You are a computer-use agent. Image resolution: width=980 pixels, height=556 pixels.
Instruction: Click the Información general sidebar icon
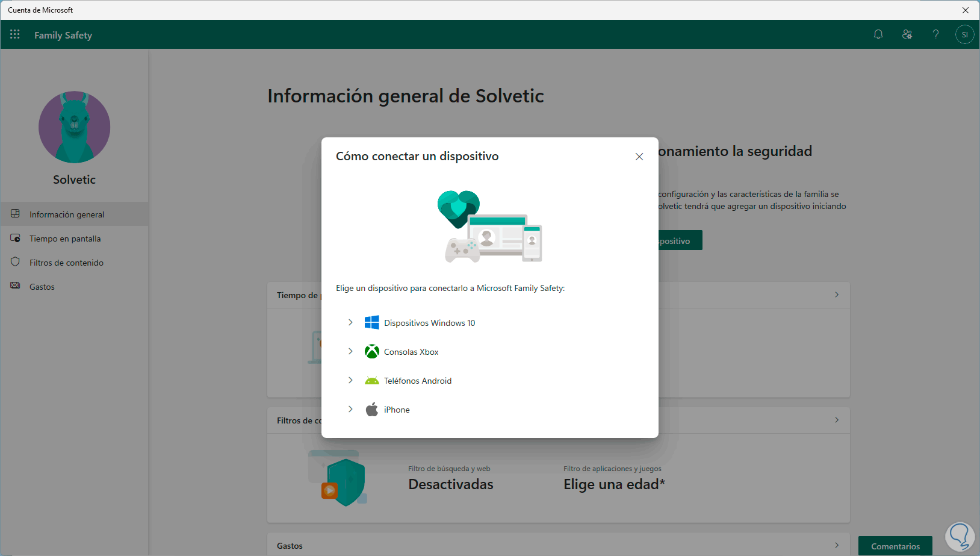(x=15, y=214)
